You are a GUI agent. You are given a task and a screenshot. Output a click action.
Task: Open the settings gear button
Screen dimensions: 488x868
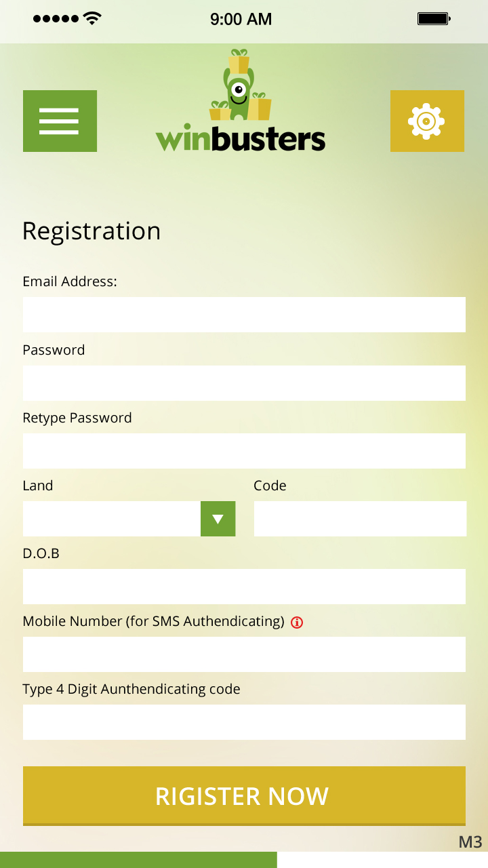(427, 121)
